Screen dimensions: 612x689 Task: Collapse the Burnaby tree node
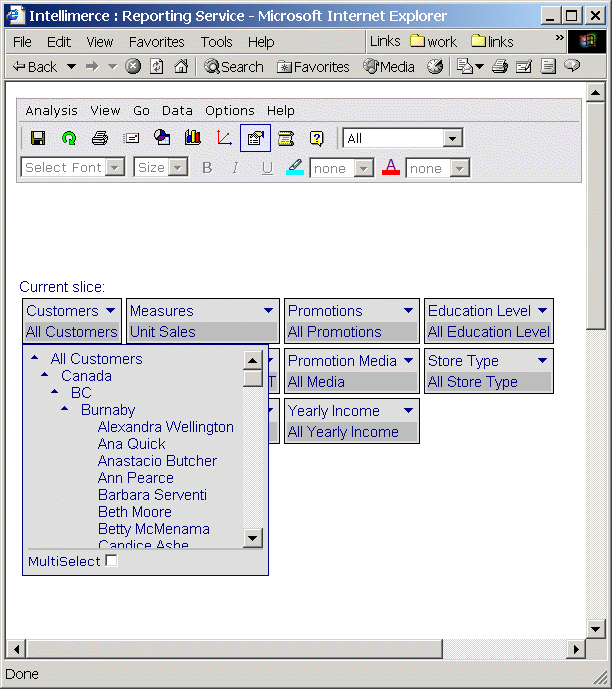65,408
